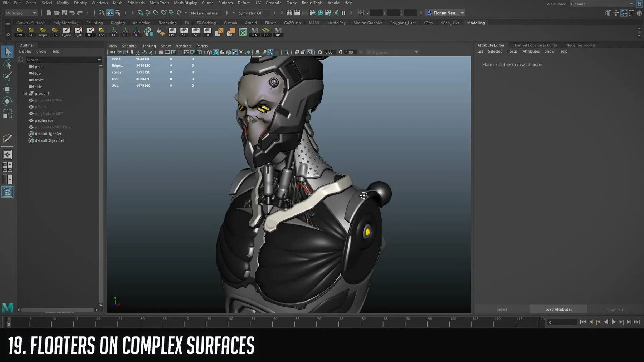Open Outliner search filter dropdown arrow
The height and width of the screenshot is (362, 644).
tap(99, 60)
